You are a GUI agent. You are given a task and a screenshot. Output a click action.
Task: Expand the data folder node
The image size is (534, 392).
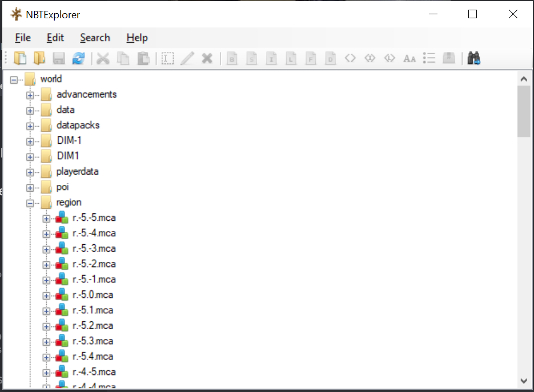[x=30, y=111]
